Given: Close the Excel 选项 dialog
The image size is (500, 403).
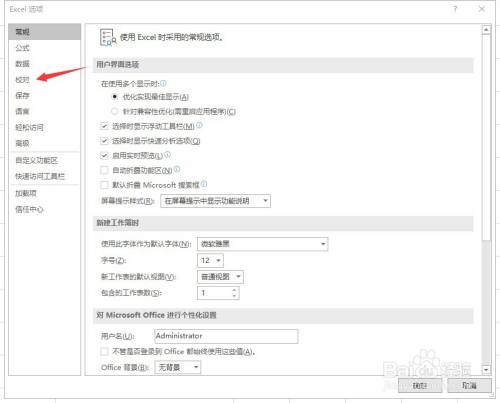Looking at the screenshot, I should [482, 9].
